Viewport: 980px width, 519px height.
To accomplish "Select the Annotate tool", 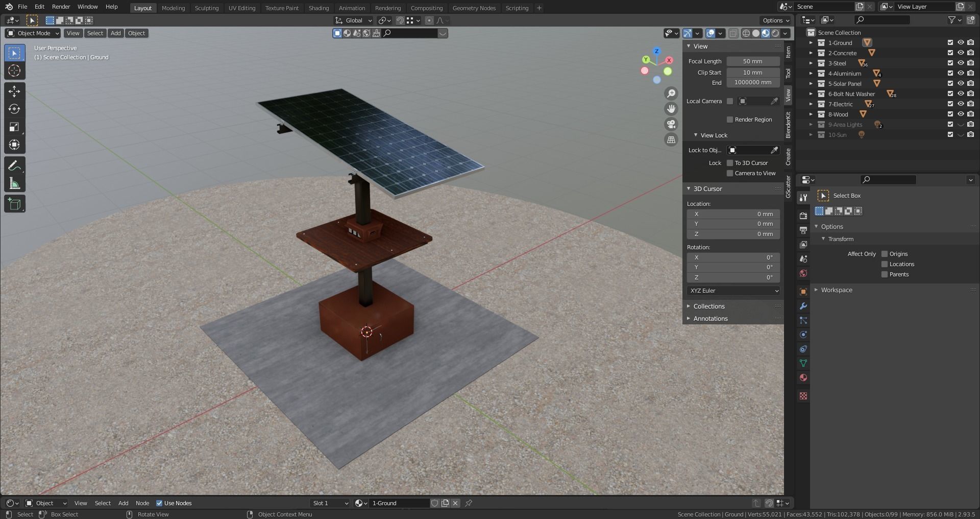I will 14,166.
